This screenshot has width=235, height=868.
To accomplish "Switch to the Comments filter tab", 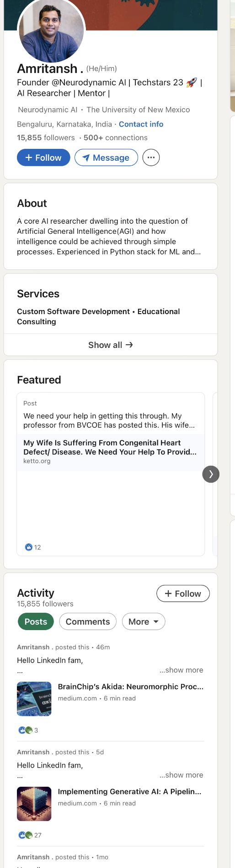I will coord(88,621).
